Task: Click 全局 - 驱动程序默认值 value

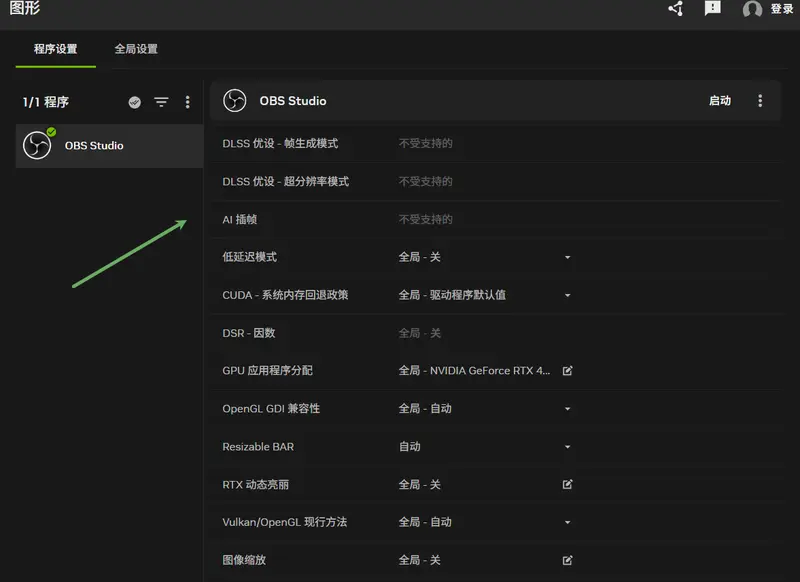Action: pyautogui.click(x=452, y=295)
